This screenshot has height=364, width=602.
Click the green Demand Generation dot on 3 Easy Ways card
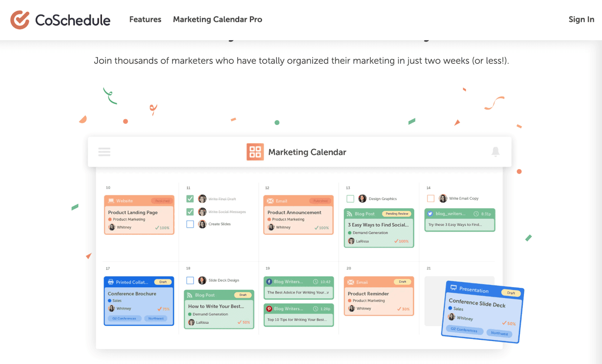click(350, 233)
